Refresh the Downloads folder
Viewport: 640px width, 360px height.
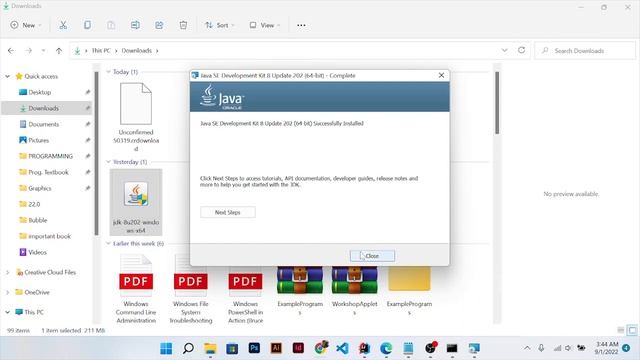[522, 50]
